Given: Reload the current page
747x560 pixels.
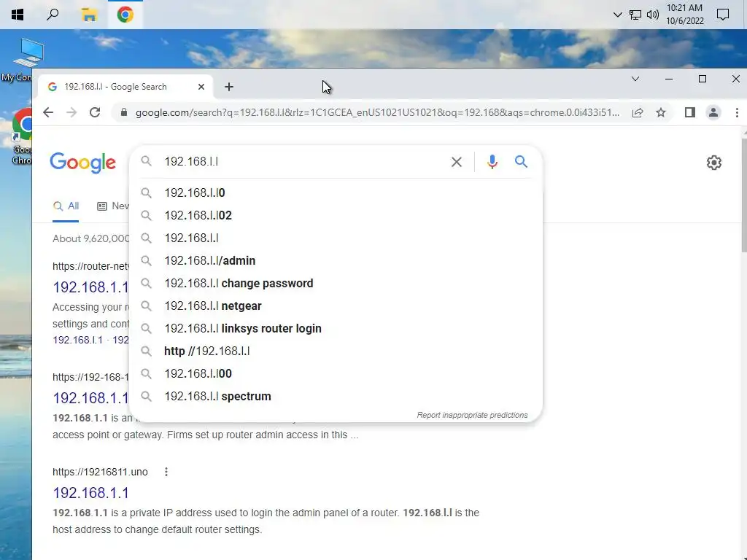Looking at the screenshot, I should click(95, 112).
